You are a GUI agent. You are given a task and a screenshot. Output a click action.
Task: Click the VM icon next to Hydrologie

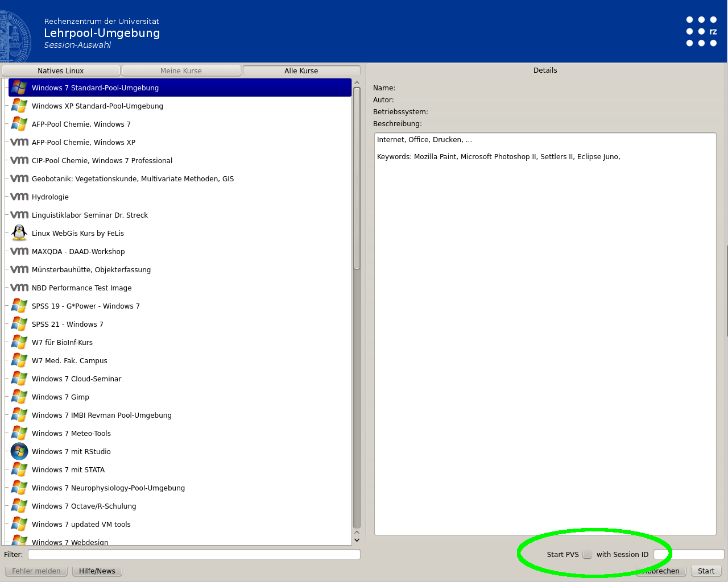click(19, 197)
